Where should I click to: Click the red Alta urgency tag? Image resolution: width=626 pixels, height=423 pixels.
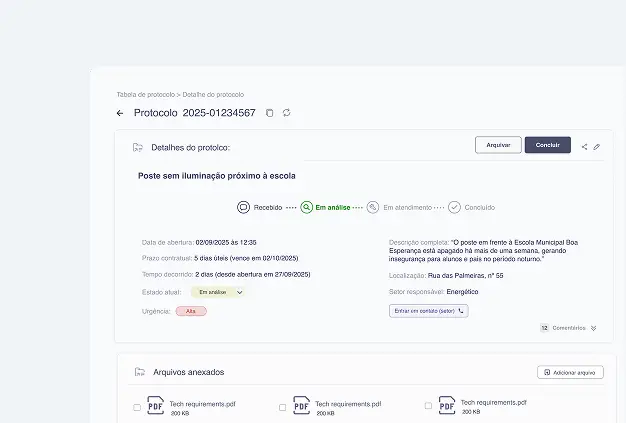(190, 311)
